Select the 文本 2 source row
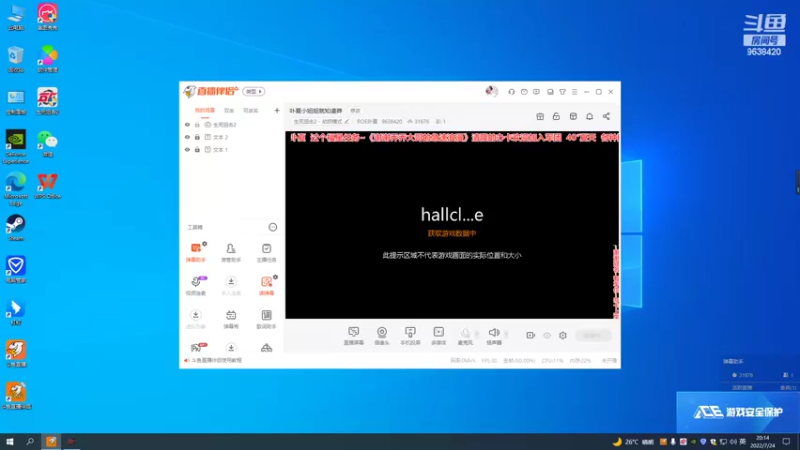Image resolution: width=800 pixels, height=450 pixels. [x=232, y=137]
